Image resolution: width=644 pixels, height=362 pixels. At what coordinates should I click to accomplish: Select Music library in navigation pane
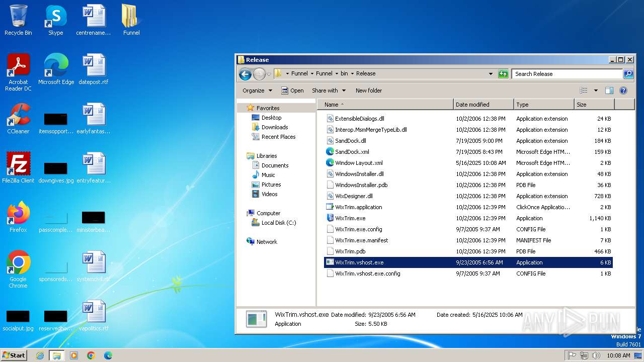tap(268, 175)
